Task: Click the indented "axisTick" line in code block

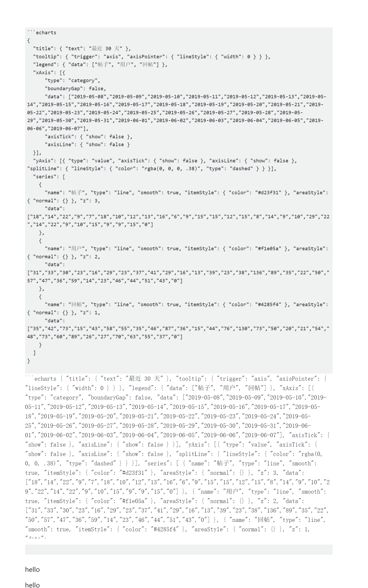Action: click(x=88, y=136)
